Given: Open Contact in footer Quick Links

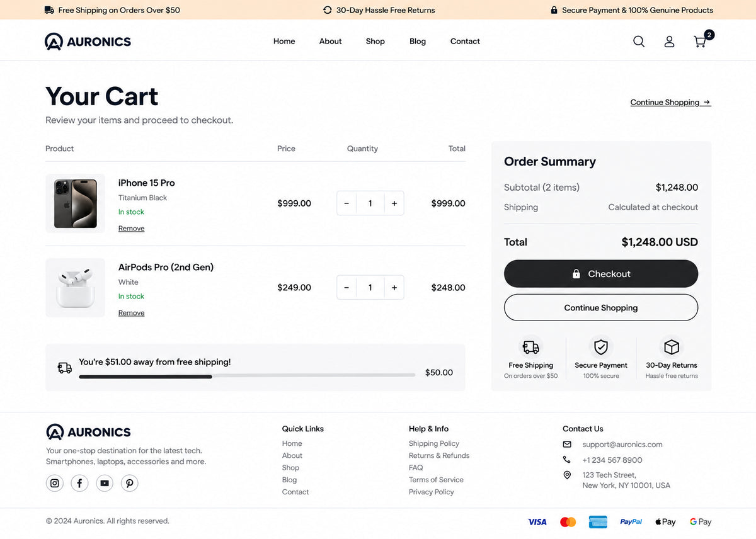Looking at the screenshot, I should (x=295, y=492).
